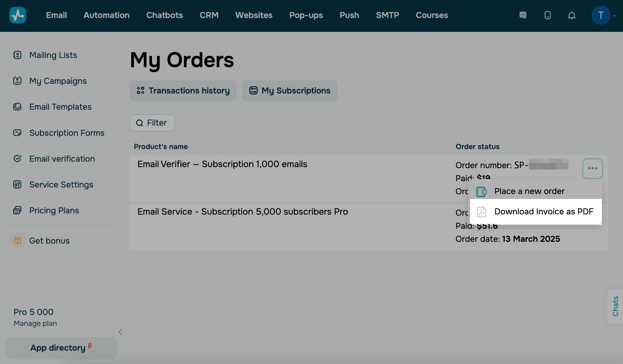Click the SendPulse logo icon
623x364 pixels.
(x=18, y=15)
